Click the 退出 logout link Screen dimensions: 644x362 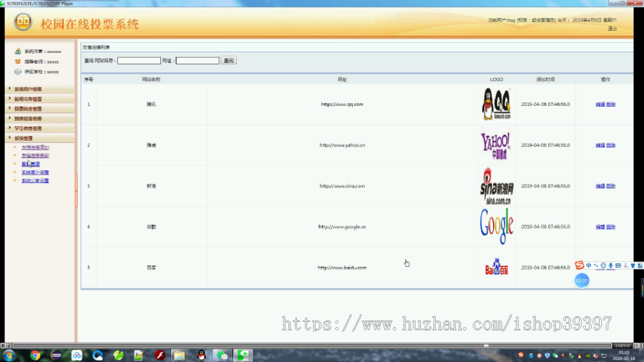coord(612,29)
